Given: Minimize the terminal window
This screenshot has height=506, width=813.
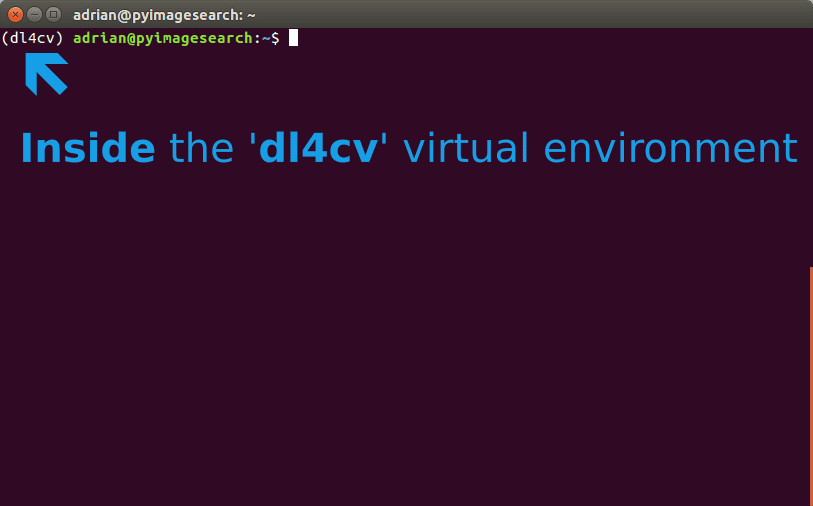Looking at the screenshot, I should click(x=34, y=15).
